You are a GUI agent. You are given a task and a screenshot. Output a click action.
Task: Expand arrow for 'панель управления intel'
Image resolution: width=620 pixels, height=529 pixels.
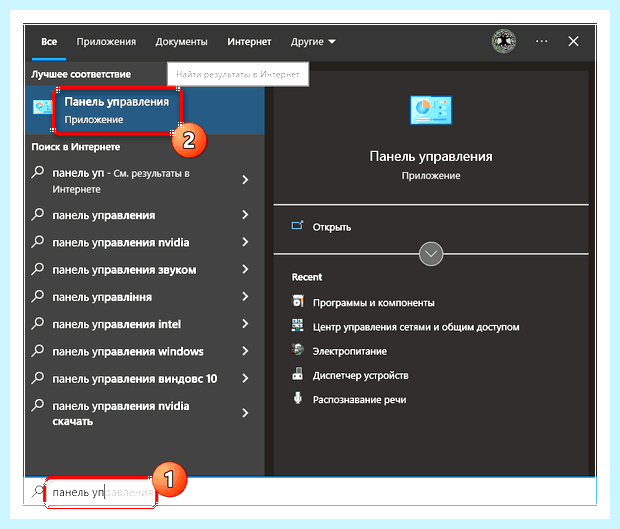coord(245,324)
